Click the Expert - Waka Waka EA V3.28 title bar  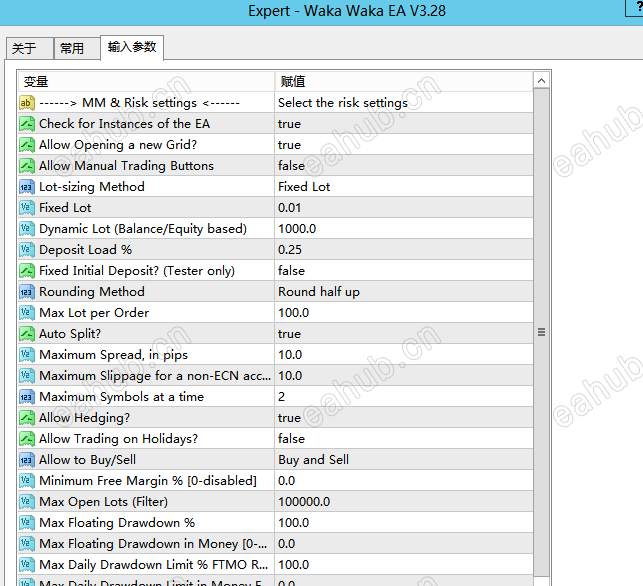[x=347, y=11]
